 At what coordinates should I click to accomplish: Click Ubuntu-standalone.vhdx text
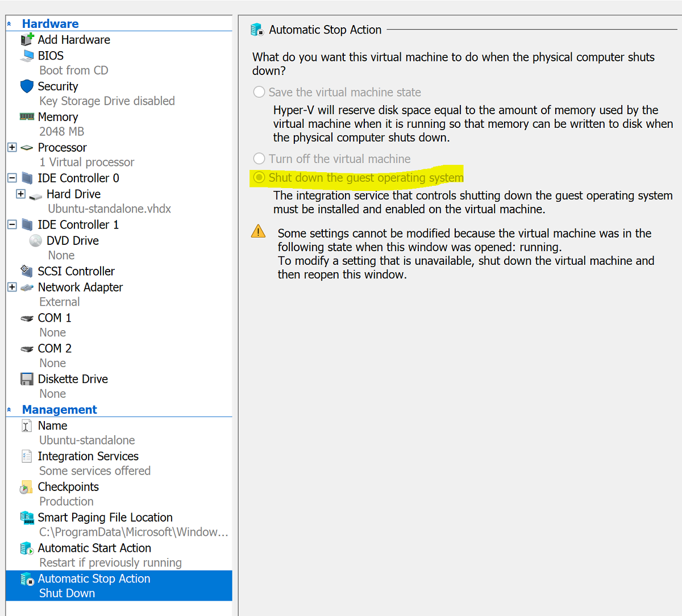point(109,209)
